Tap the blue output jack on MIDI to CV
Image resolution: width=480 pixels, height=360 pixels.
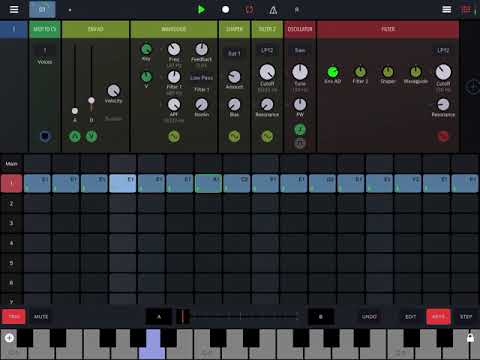[45, 136]
